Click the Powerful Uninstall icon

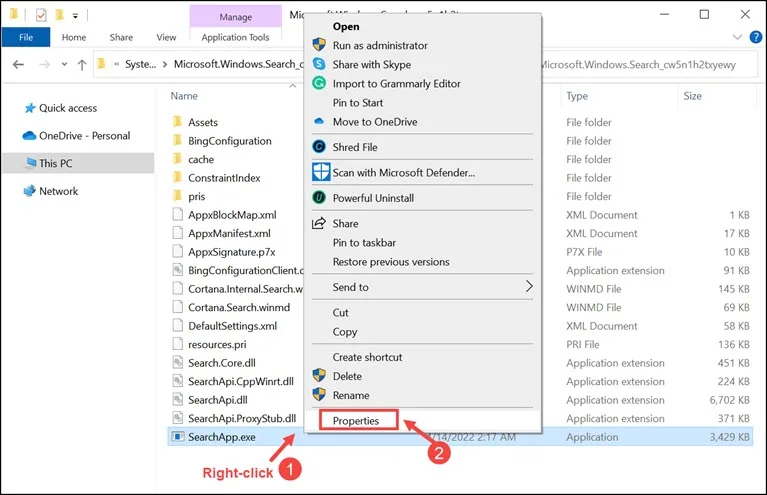point(319,198)
